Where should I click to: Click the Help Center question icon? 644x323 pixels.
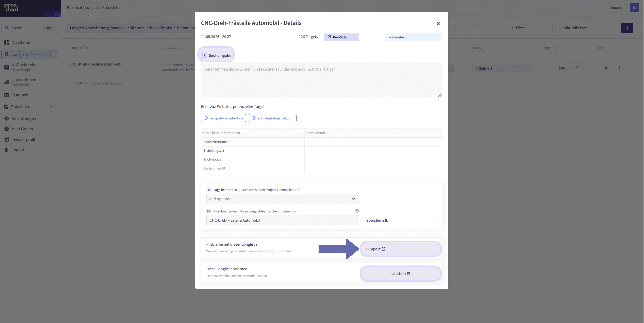click(x=7, y=129)
